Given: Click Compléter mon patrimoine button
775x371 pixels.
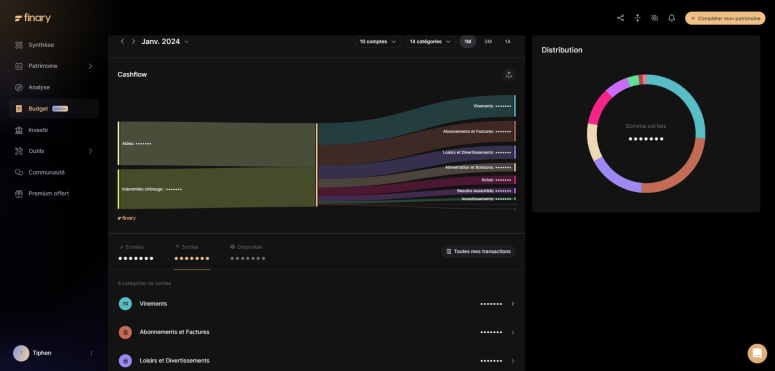Looking at the screenshot, I should pyautogui.click(x=725, y=18).
